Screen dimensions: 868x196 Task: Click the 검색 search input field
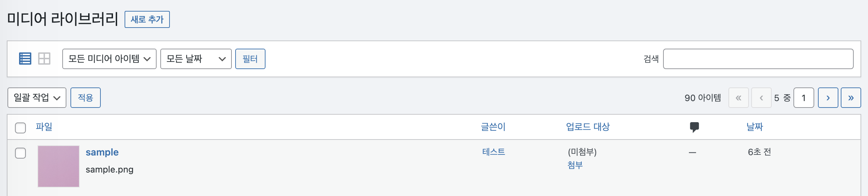[758, 59]
